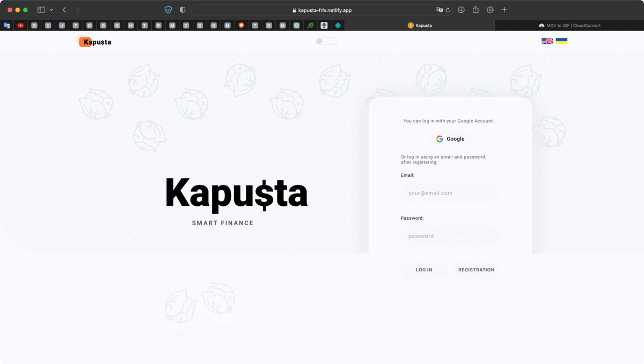Screen dimensions: 644x364
Task: Sign in with the Google button
Action: [x=450, y=139]
